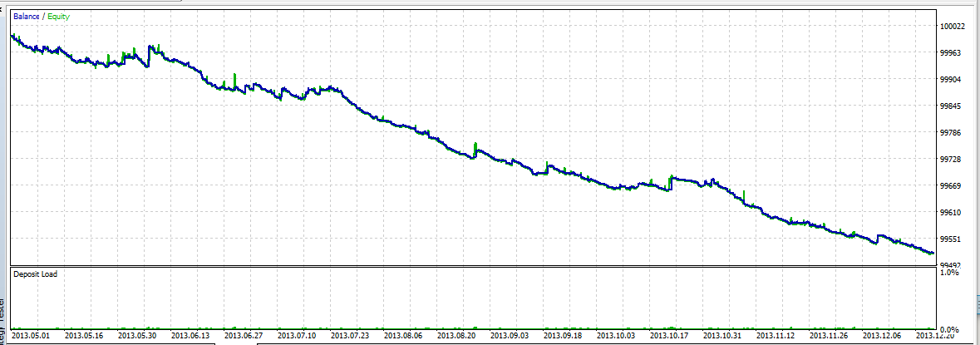The width and height of the screenshot is (980, 345).
Task: Click the 2013.10.03 date axis label
Action: point(614,335)
